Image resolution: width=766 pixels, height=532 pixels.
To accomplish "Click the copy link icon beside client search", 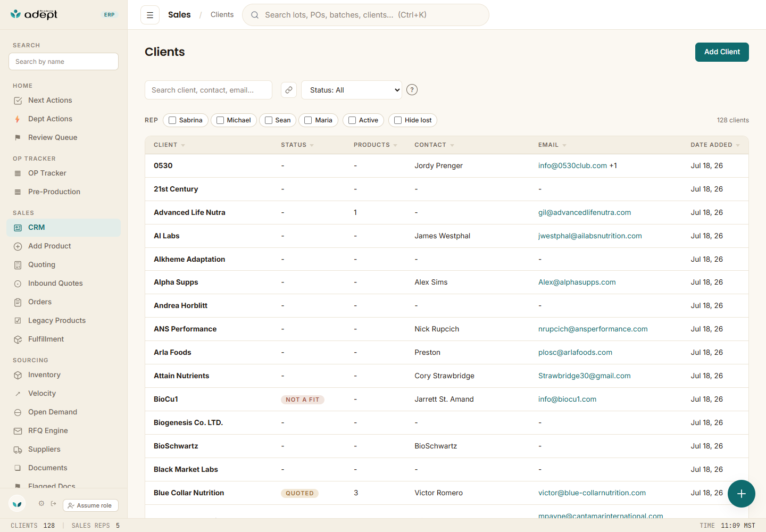I will point(289,90).
